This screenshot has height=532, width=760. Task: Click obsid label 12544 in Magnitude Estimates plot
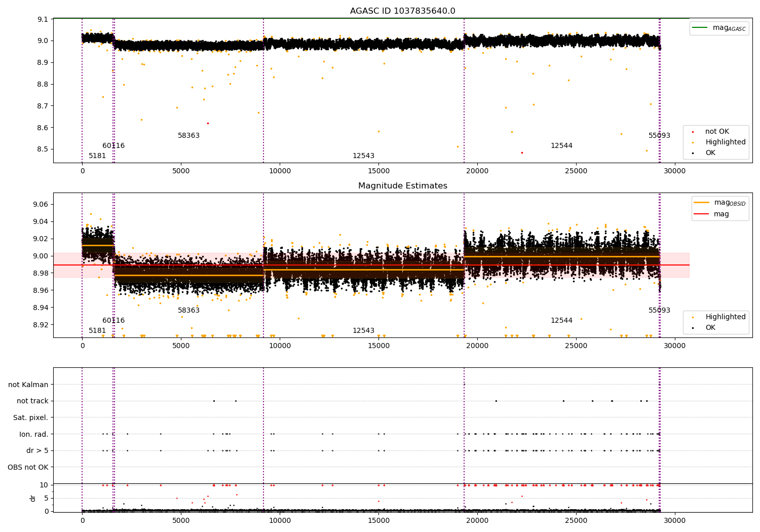coord(561,321)
